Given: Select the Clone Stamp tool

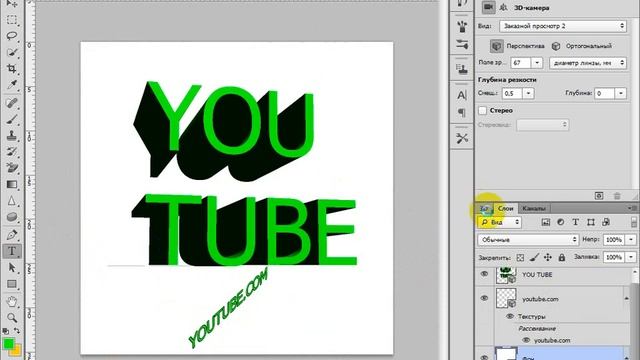Looking at the screenshot, I should point(12,136).
